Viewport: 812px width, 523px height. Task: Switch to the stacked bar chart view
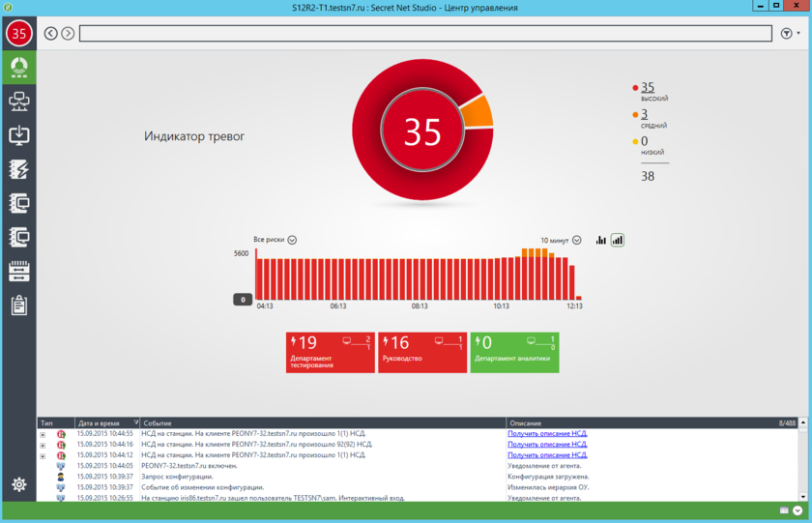618,241
